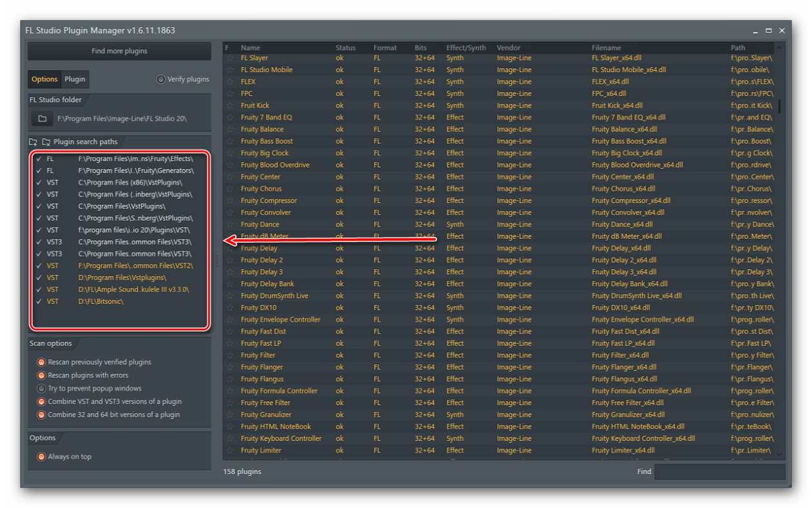Mark Fruity Center as favorite star
812x508 pixels.
pyautogui.click(x=229, y=177)
